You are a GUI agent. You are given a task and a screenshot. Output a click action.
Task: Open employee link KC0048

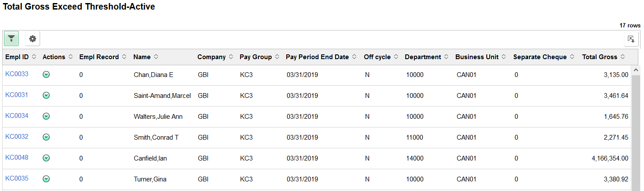coord(17,157)
